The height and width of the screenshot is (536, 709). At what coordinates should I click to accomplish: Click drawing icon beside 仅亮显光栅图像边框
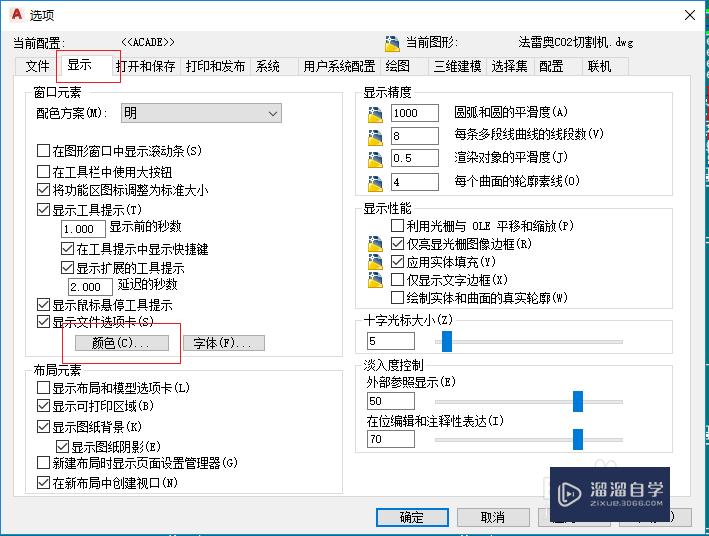click(375, 243)
